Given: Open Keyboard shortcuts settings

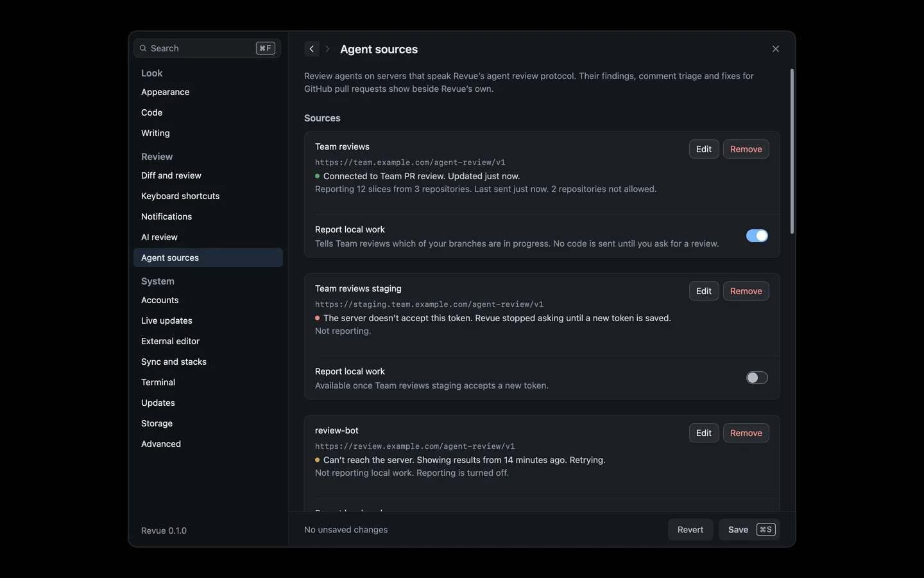Looking at the screenshot, I should tap(208, 196).
